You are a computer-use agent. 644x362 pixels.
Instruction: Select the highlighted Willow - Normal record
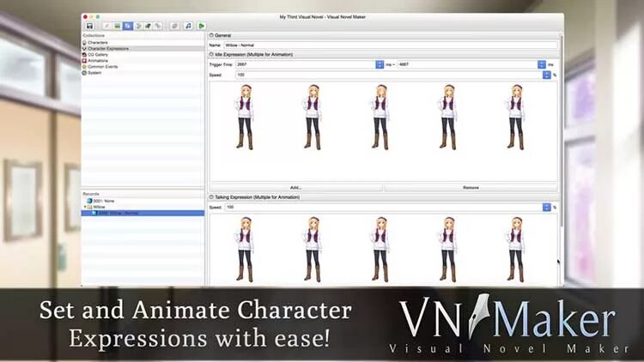143,213
